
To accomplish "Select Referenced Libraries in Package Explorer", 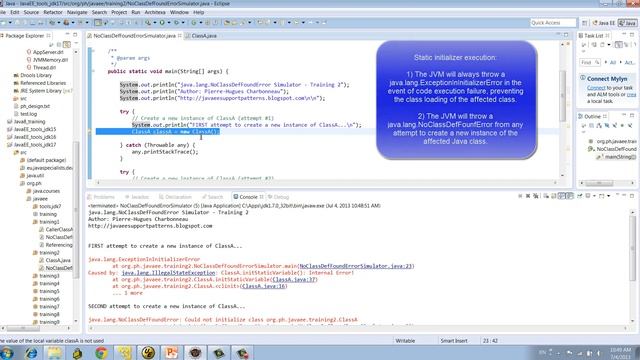I will [43, 83].
